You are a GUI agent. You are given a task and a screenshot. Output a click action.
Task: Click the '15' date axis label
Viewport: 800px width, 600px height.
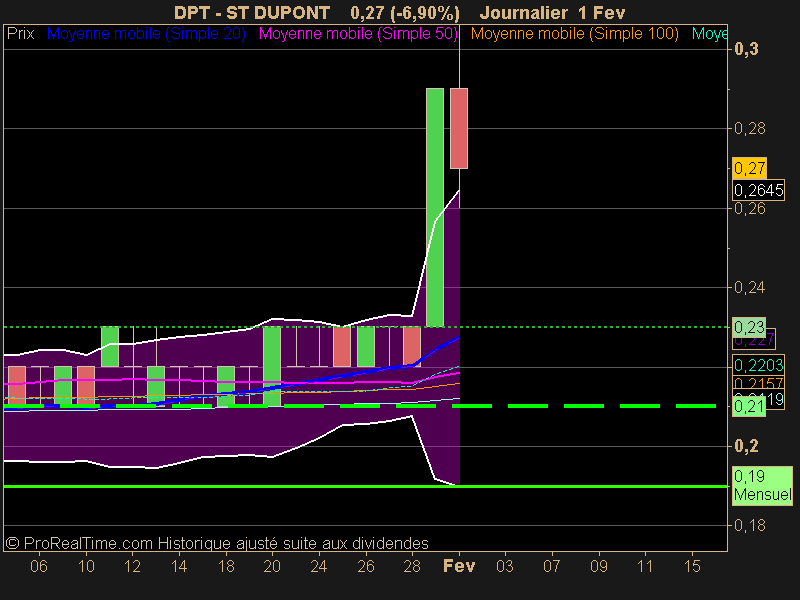pyautogui.click(x=692, y=566)
